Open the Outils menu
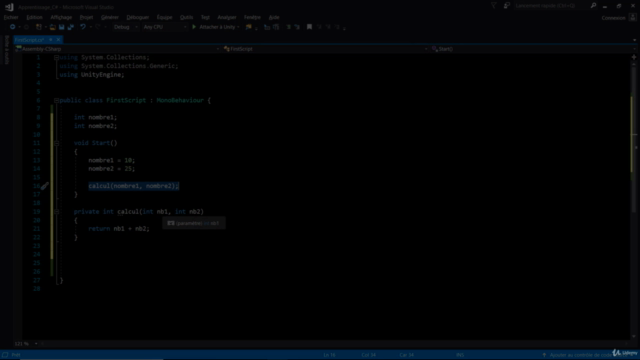Image resolution: width=640 pixels, height=360 pixels. tap(187, 17)
